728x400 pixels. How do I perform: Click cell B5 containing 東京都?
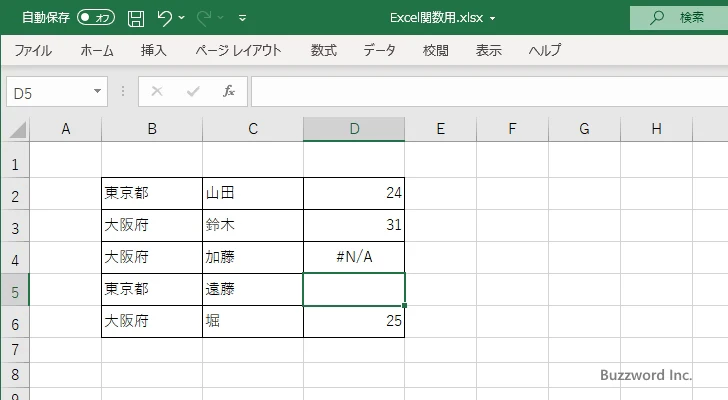pos(152,290)
